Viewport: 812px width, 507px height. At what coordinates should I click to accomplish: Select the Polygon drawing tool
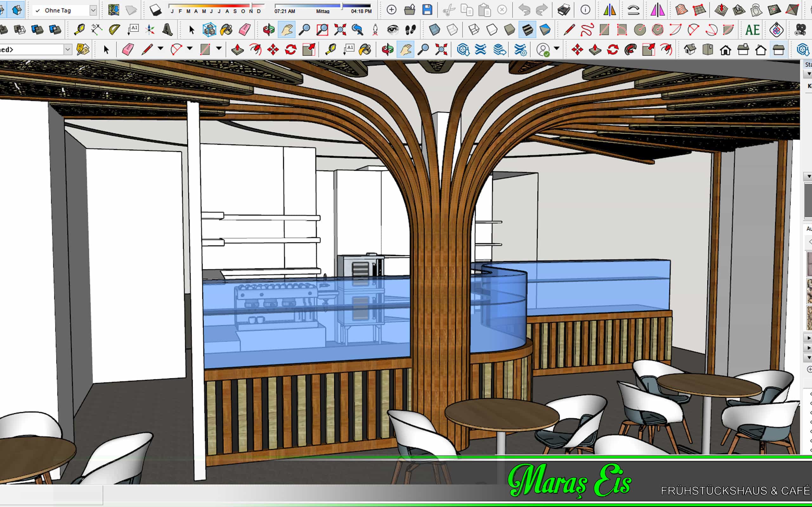click(x=658, y=30)
